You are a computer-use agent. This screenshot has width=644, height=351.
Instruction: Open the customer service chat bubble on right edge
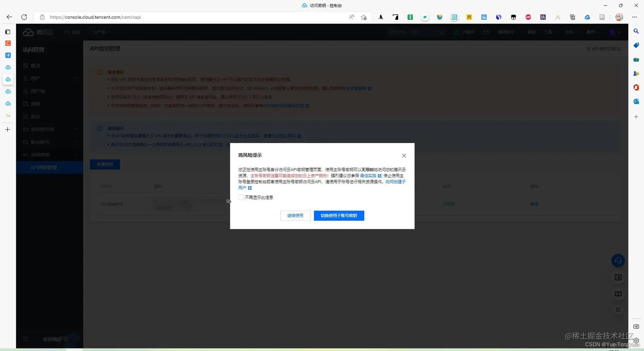[618, 260]
